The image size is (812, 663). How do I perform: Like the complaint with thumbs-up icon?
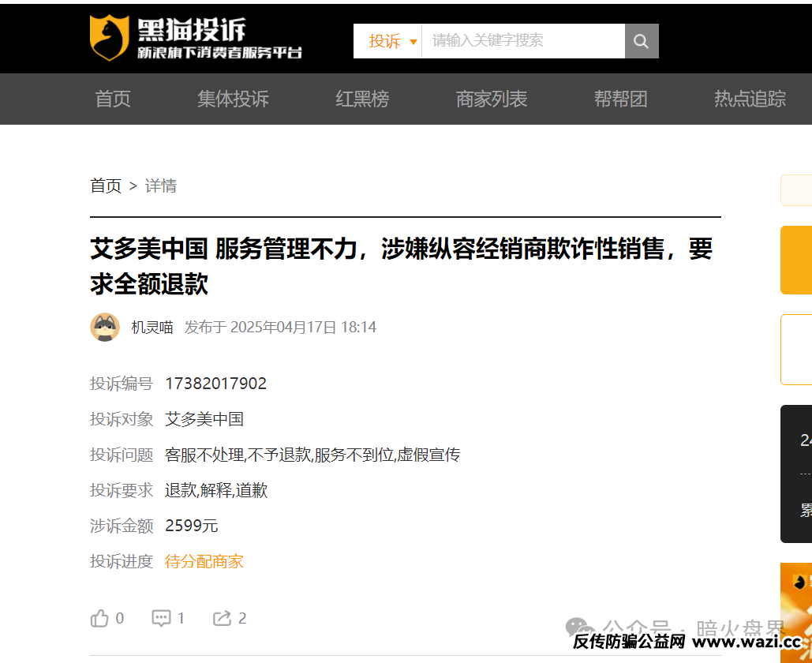(100, 618)
